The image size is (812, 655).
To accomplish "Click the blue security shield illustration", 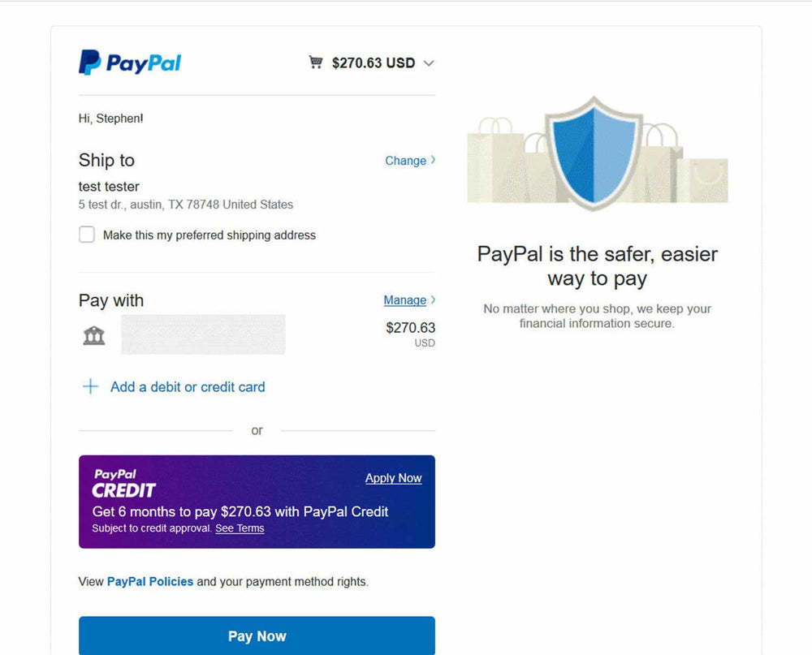I will click(594, 153).
